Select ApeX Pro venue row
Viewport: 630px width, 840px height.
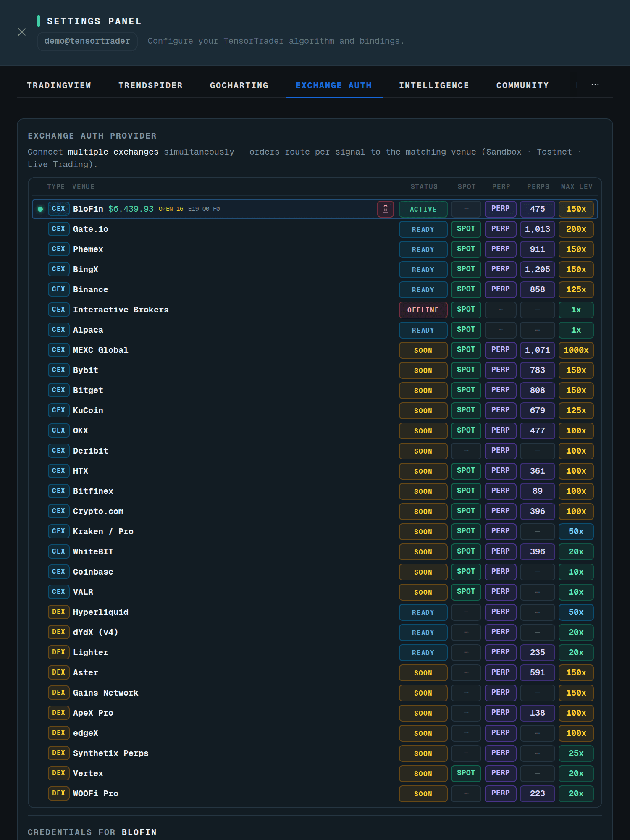pos(315,713)
